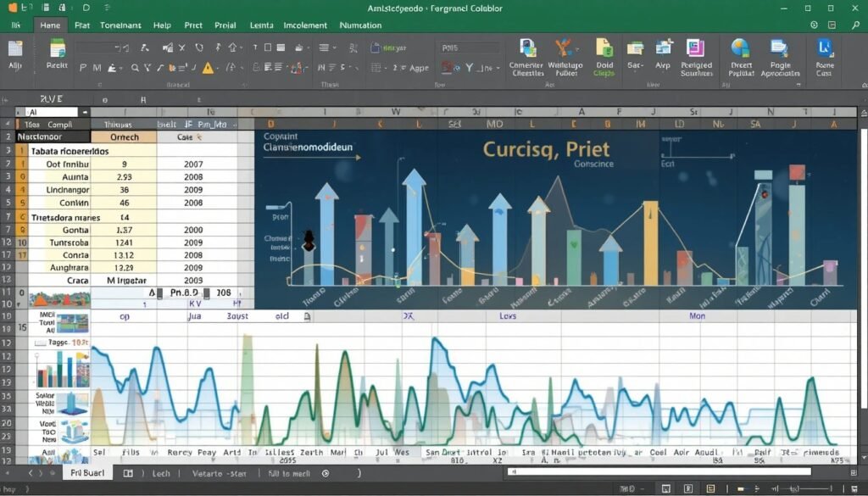Viewport: 868px width, 496px height.
Task: Click the next sheet navigation arrow
Action: tap(41, 473)
